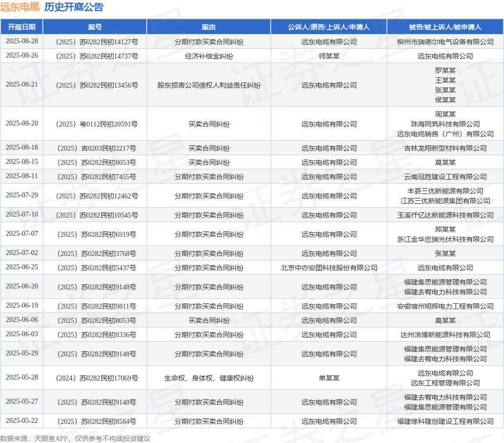Click date cell 2025-07-10

[22, 214]
